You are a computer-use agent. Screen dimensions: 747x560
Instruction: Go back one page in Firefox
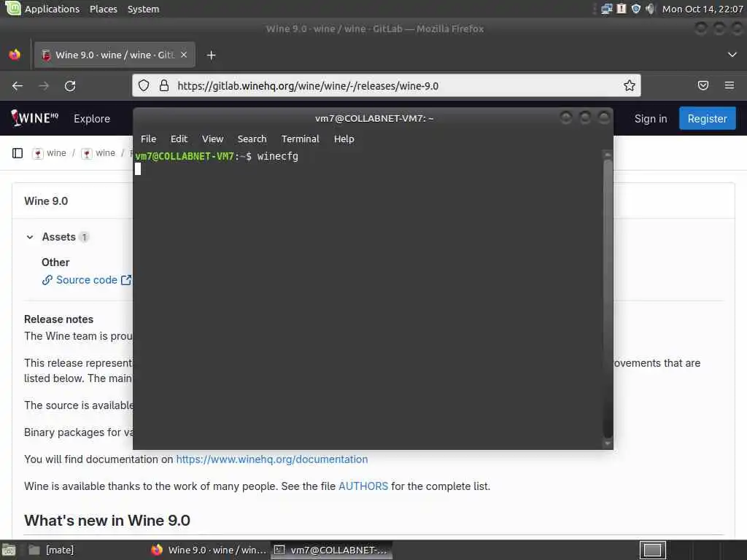[18, 86]
